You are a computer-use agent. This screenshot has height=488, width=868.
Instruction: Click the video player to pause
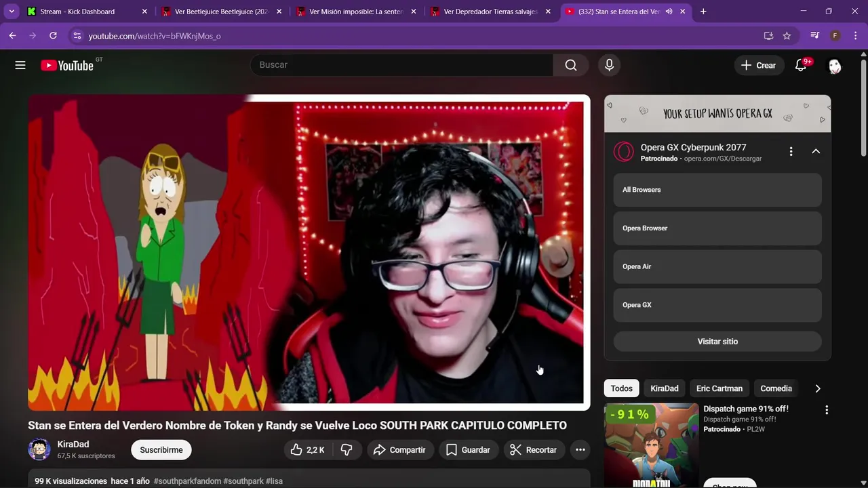[x=309, y=252]
